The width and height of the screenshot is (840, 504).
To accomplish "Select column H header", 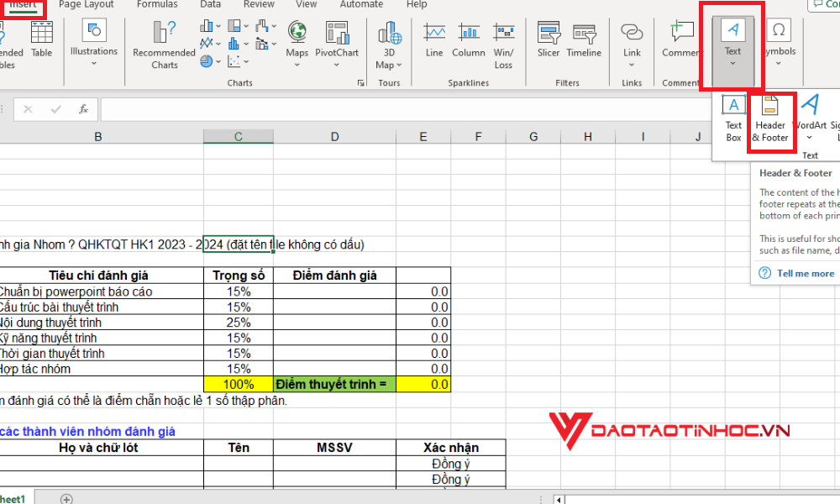I will tap(588, 137).
